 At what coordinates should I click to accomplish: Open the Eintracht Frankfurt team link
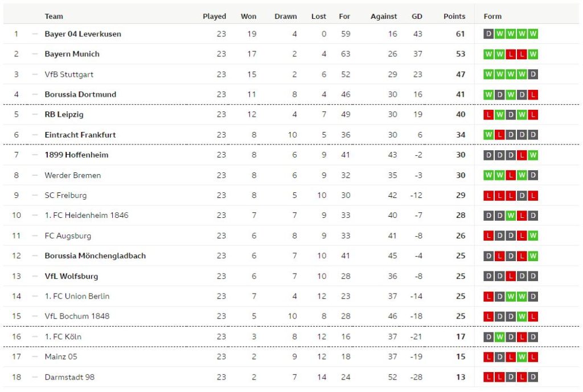coord(80,135)
